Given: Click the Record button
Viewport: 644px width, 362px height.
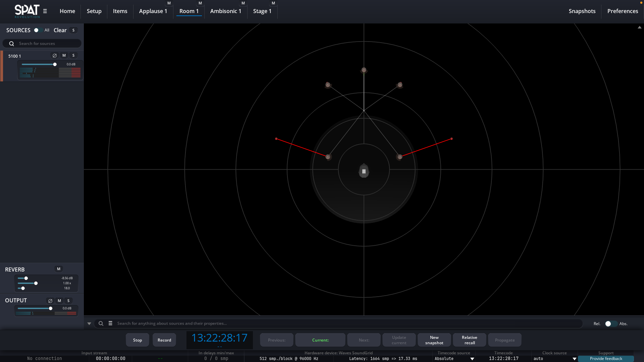Looking at the screenshot, I should point(164,340).
